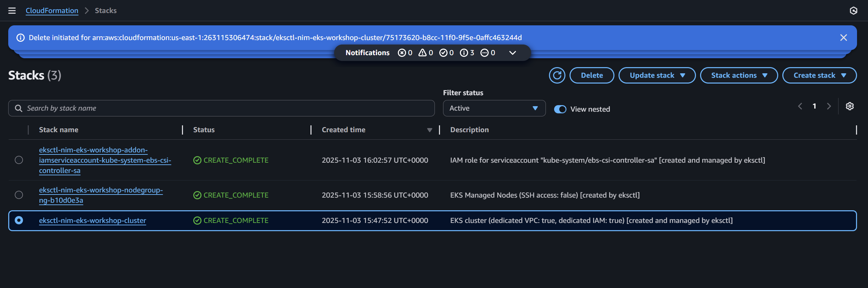Go to the next page of stacks
This screenshot has width=868, height=288.
pyautogui.click(x=829, y=106)
